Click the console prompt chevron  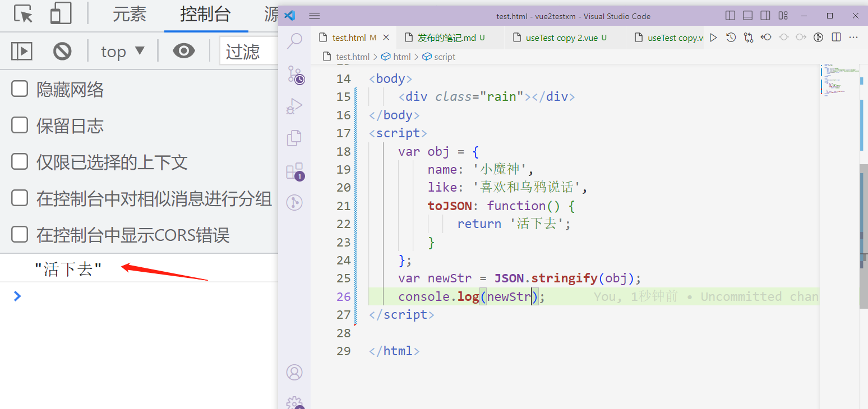click(17, 296)
